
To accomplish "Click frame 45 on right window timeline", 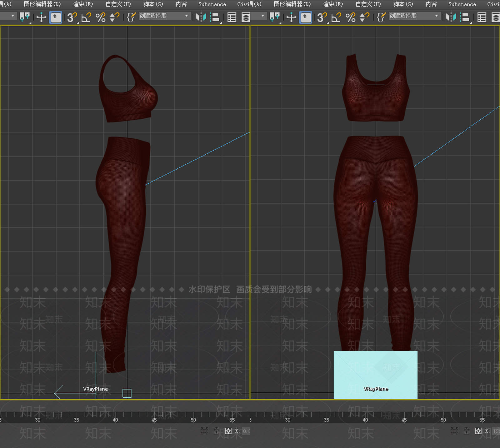I will click(404, 420).
